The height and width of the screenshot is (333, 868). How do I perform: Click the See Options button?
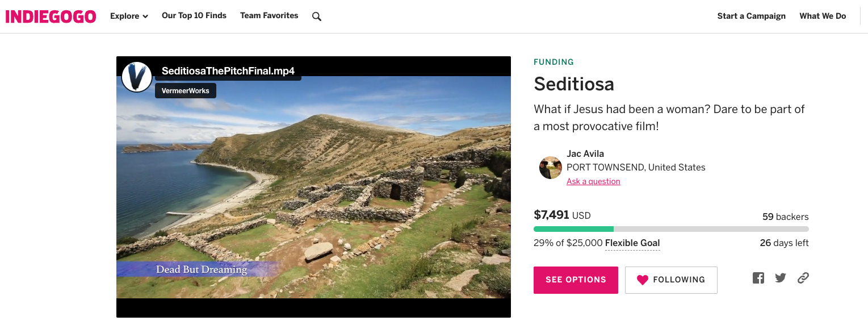click(576, 280)
